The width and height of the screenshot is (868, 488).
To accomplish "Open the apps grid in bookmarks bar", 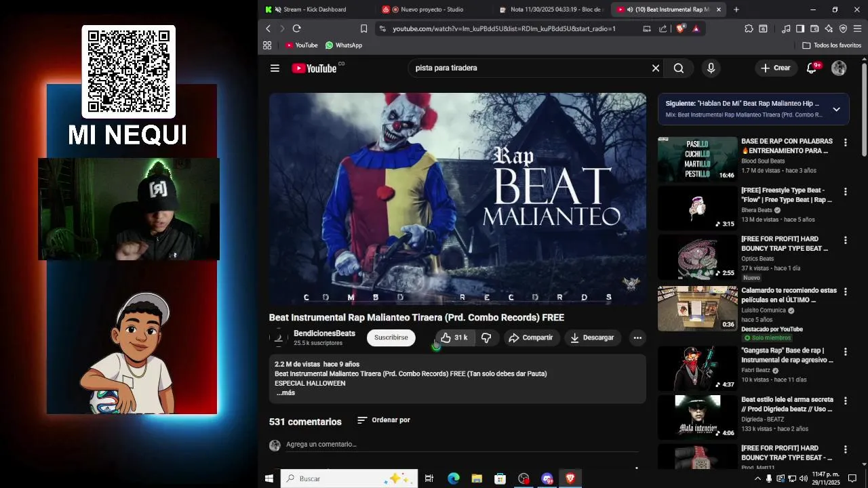I will [x=267, y=45].
